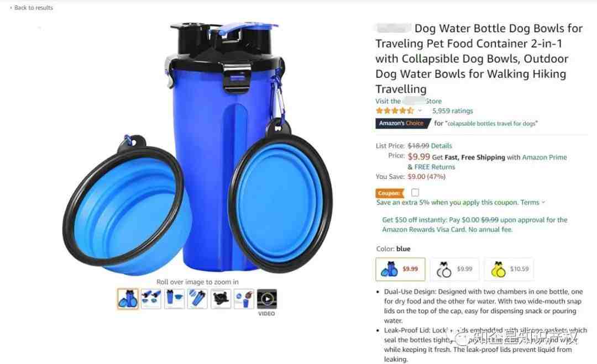
Task: Open List Price Details link
Action: point(441,146)
